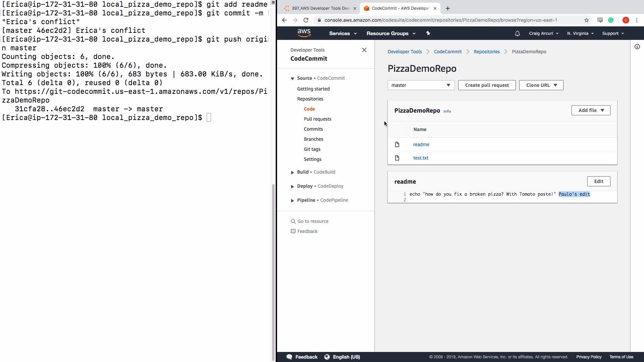Viewport: 644px width, 362px height.
Task: Close the Developer Tools sidebar panel
Action: pyautogui.click(x=364, y=50)
